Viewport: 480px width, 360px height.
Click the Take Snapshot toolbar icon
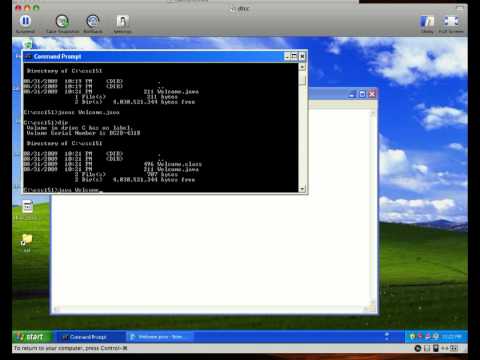62,21
